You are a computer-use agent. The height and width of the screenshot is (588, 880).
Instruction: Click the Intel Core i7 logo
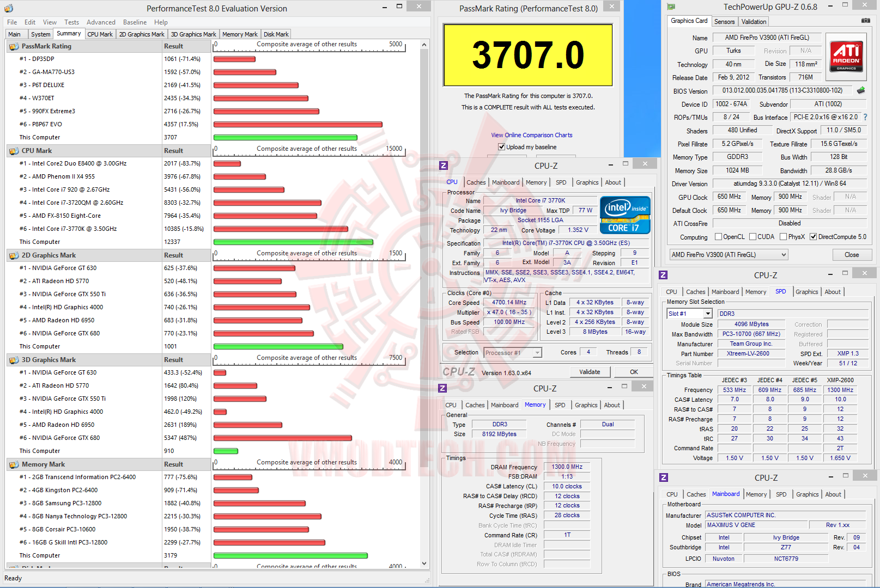pyautogui.click(x=625, y=215)
